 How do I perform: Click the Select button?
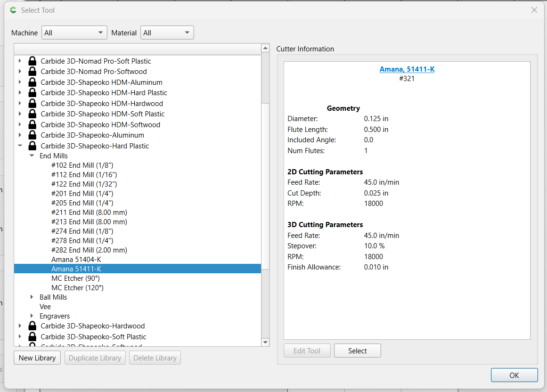[x=358, y=351]
